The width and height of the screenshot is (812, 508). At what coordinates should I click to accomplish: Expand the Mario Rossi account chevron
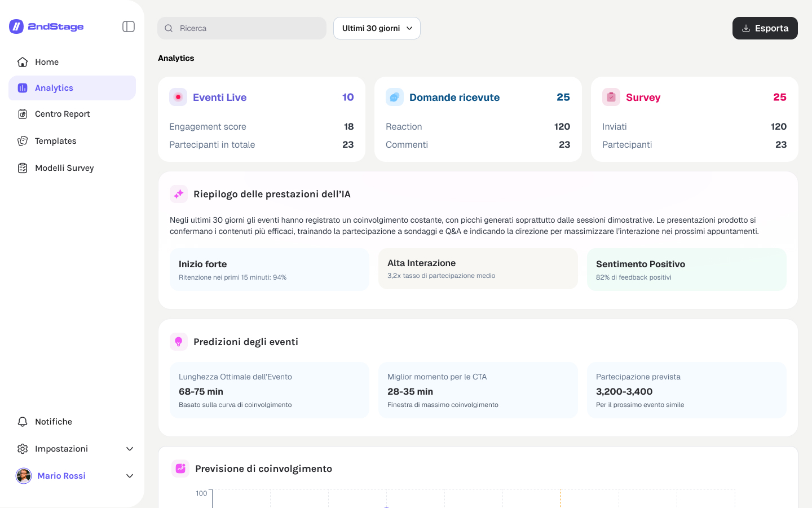pos(130,476)
